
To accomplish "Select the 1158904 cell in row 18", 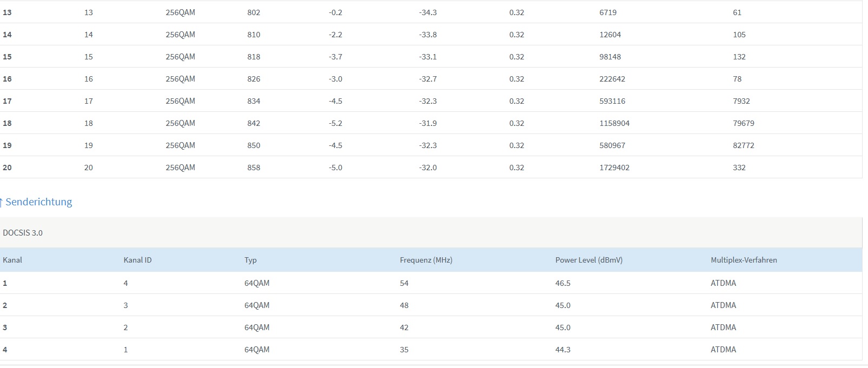I will [614, 123].
